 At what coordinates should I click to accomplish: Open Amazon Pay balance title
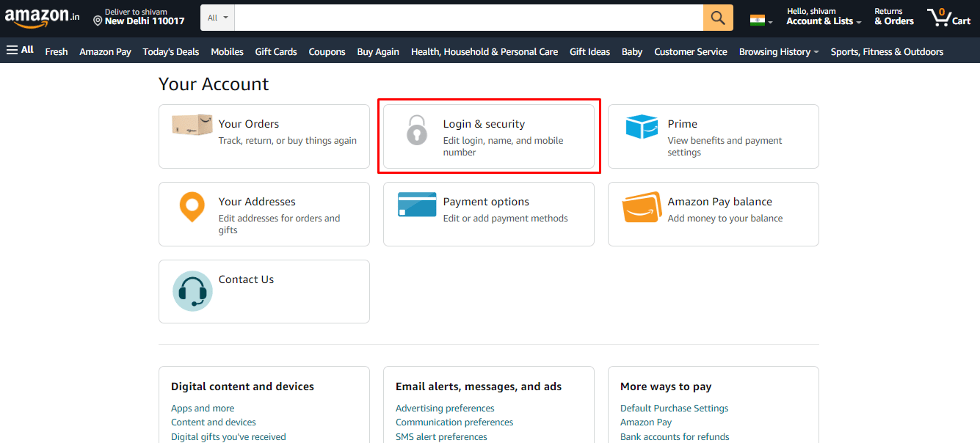tap(720, 202)
